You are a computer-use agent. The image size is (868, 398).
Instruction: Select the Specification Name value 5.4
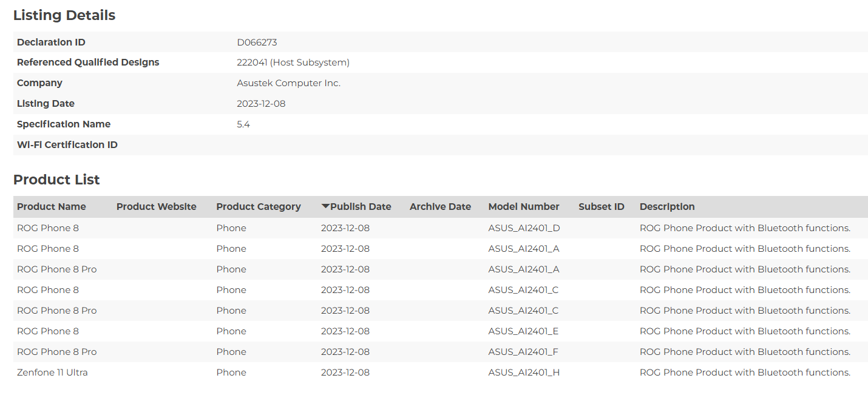243,124
